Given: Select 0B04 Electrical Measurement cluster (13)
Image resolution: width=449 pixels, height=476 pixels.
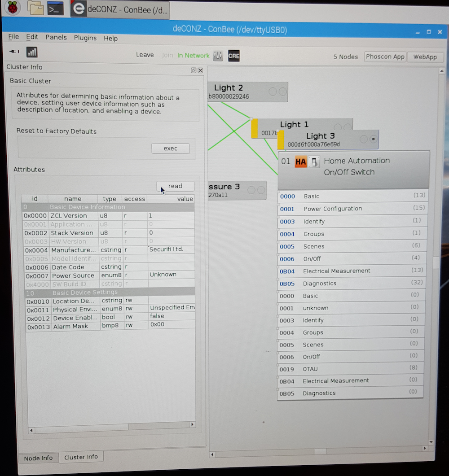Looking at the screenshot, I should click(x=351, y=271).
